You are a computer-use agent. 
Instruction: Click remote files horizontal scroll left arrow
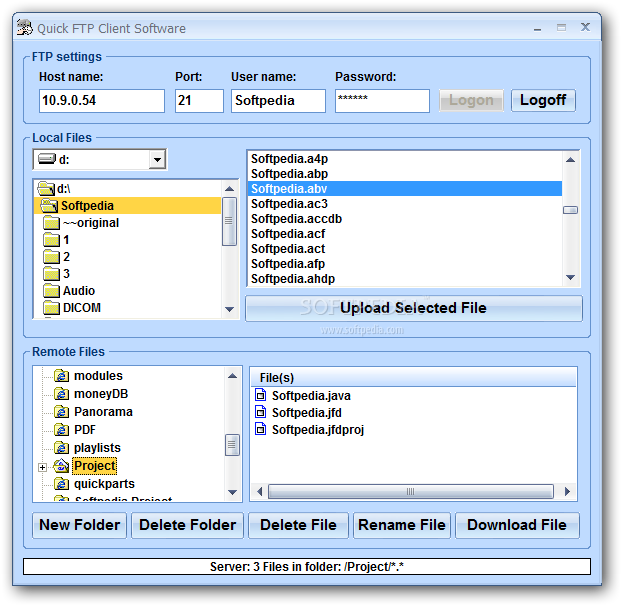pos(259,492)
